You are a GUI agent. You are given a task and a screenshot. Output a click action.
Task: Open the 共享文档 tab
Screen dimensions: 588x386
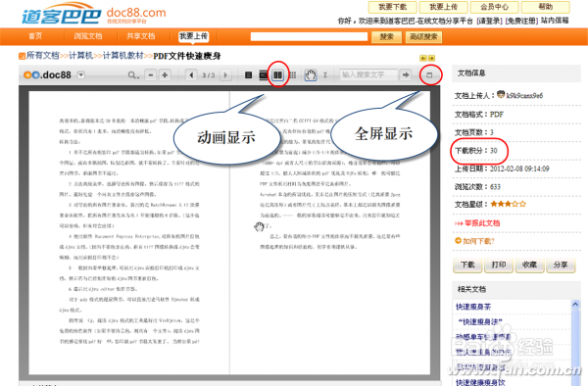tap(140, 36)
